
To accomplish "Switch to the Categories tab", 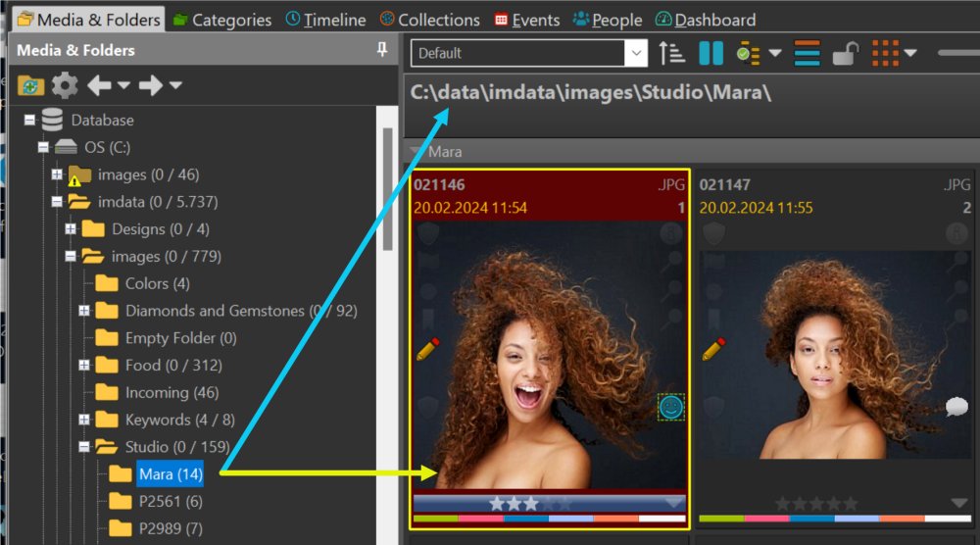I will [222, 20].
